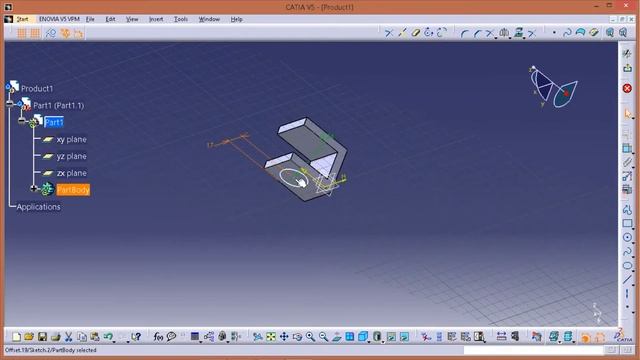Image resolution: width=640 pixels, height=360 pixels.
Task: Select the Chamfer tool in top toolbar
Action: coord(477,33)
